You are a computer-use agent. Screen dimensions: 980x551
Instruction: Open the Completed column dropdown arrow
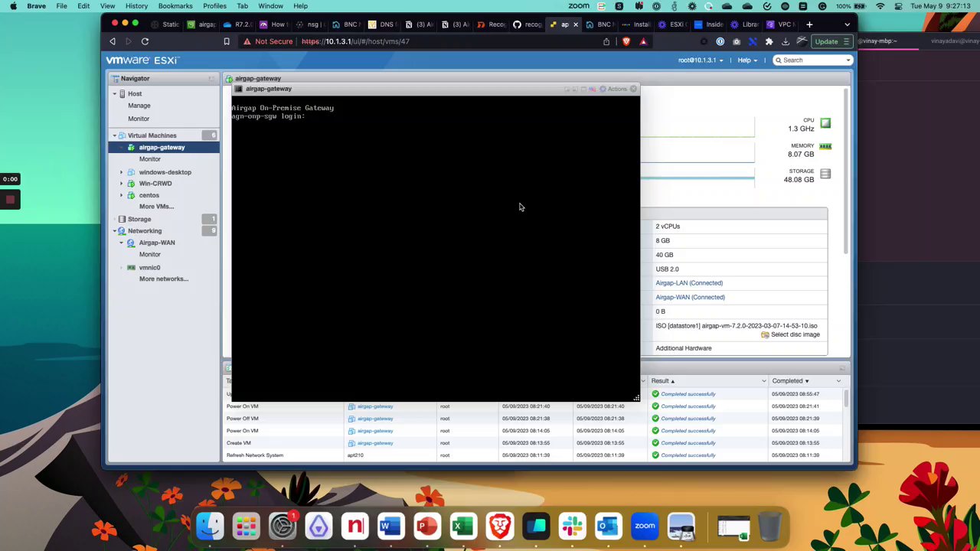pos(838,381)
